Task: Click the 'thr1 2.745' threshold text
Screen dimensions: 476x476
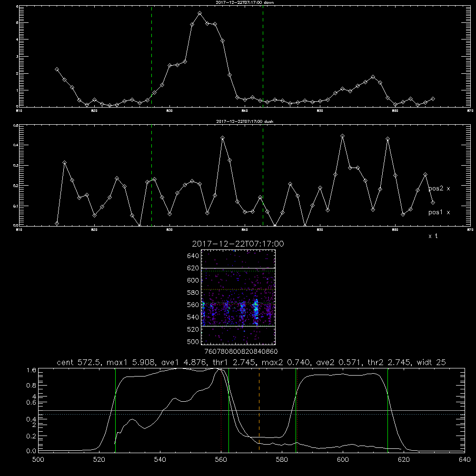Action: 235,362
